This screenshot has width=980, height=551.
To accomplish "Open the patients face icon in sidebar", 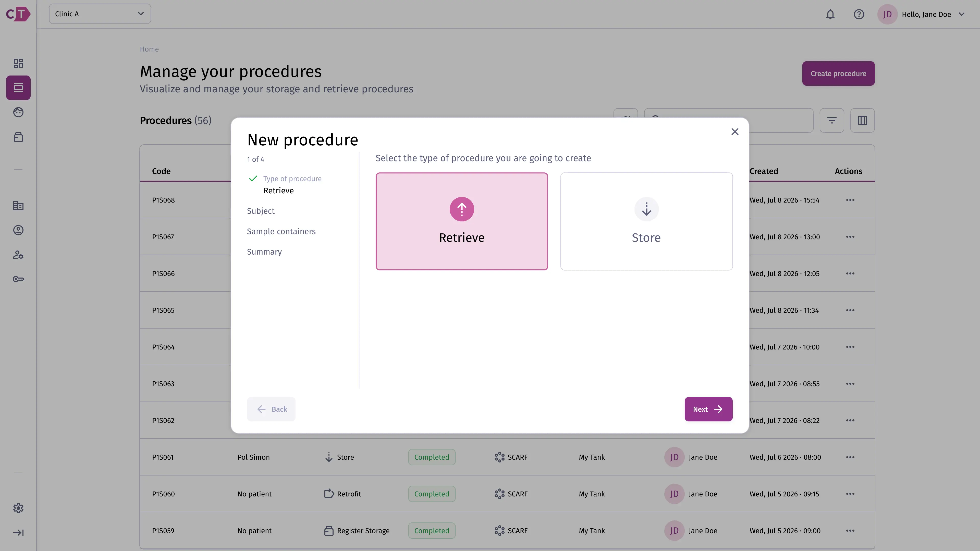I will [x=18, y=112].
